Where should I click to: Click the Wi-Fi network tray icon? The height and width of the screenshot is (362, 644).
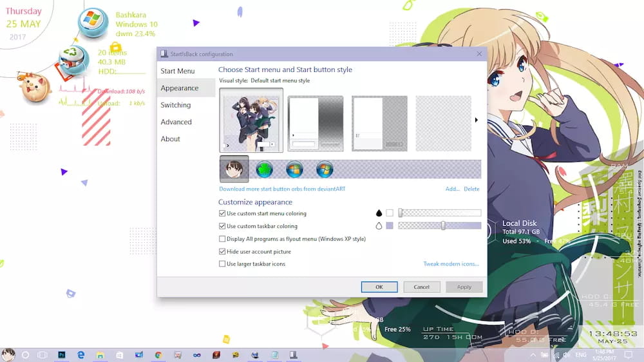coord(556,355)
